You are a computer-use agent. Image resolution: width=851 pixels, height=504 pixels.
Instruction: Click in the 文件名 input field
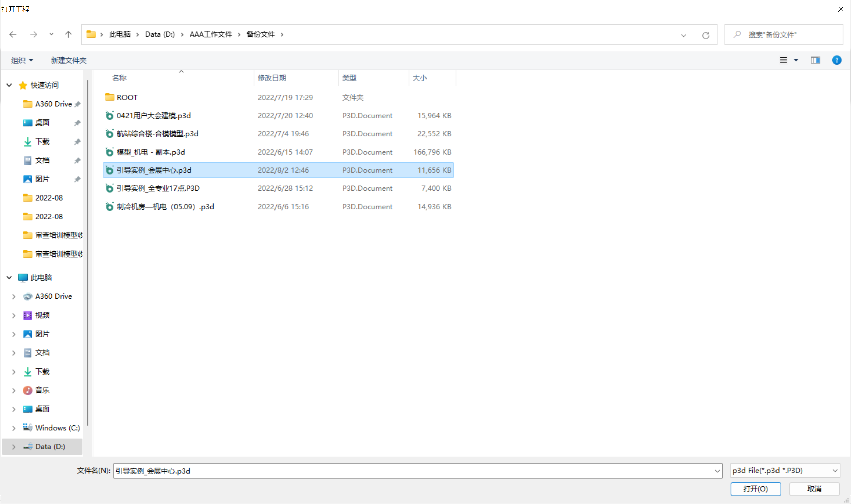coord(408,471)
